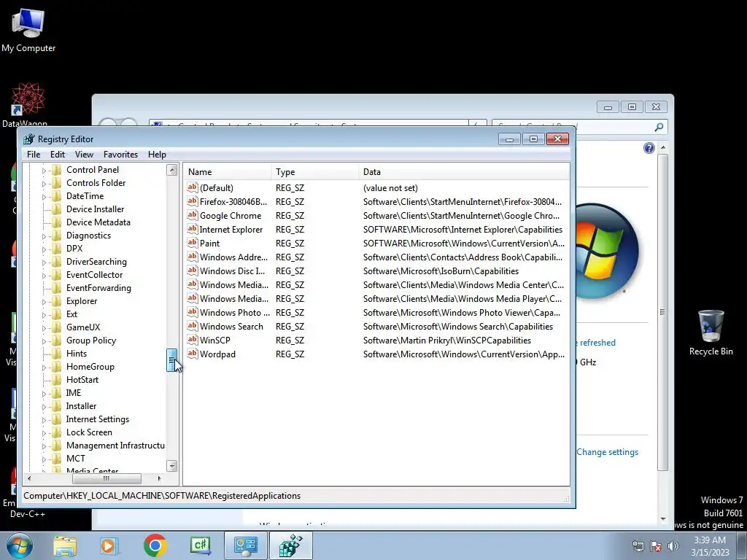Open the Favorites menu

120,155
